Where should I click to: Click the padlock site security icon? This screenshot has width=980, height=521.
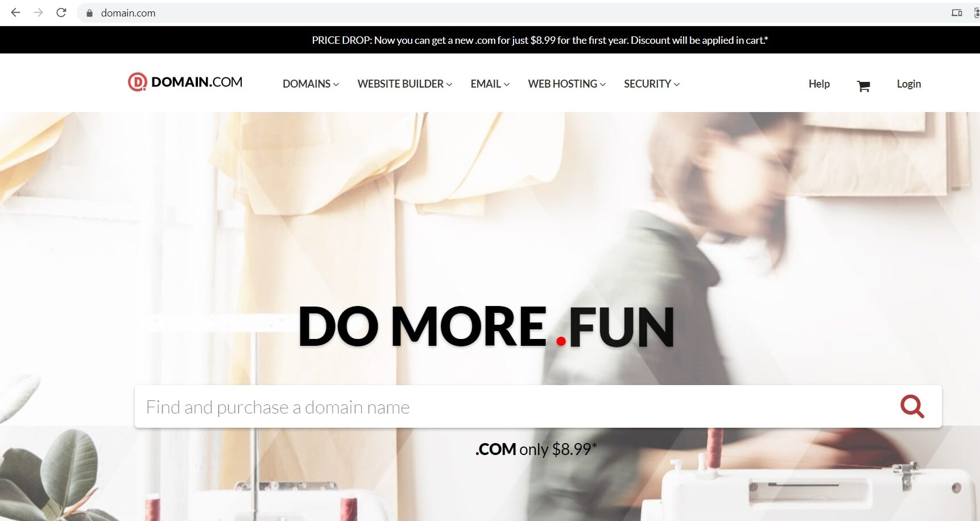89,13
